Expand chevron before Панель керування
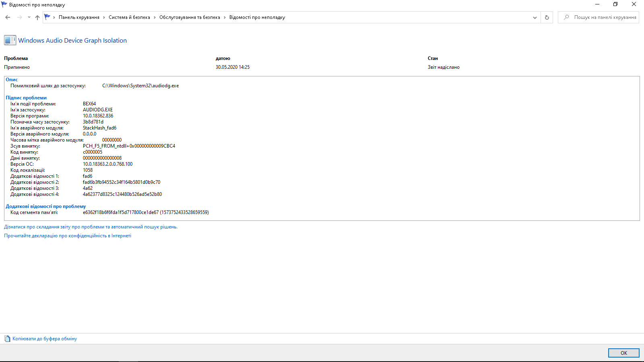 [54, 17]
